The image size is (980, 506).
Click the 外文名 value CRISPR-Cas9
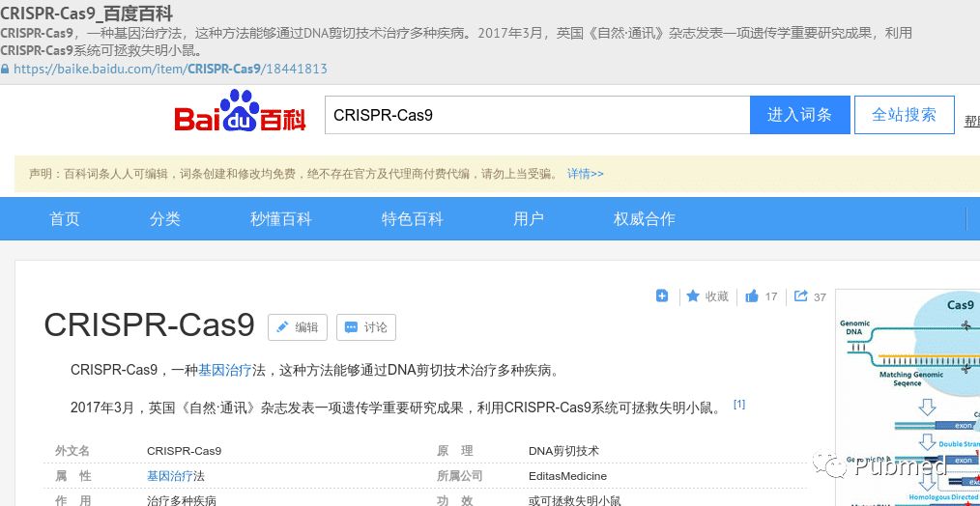[x=184, y=451]
